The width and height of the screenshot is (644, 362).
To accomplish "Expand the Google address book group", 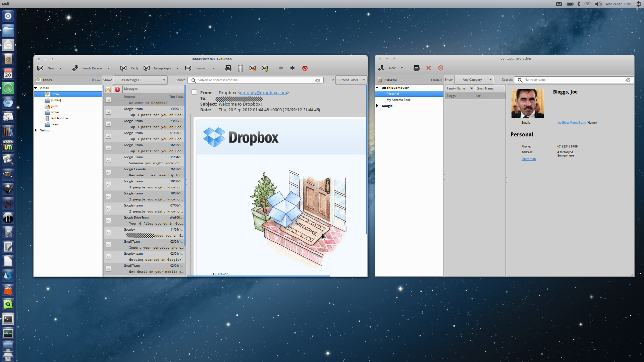I will [377, 106].
